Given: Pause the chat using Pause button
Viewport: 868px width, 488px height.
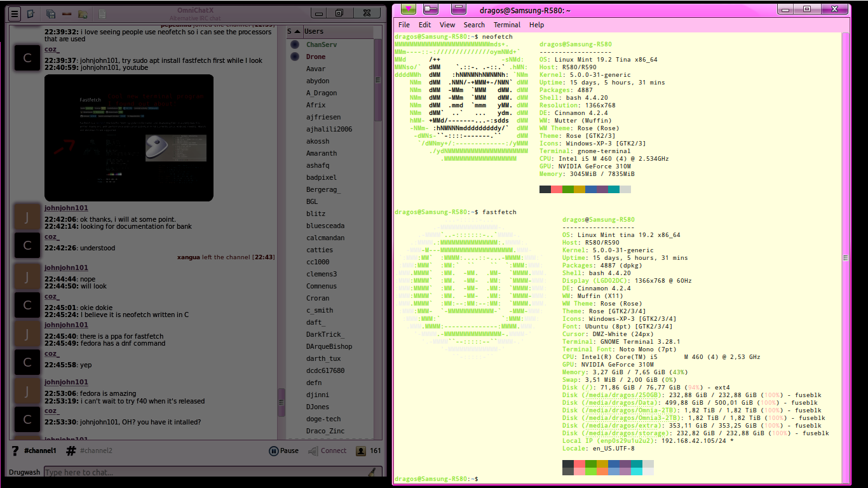Looking at the screenshot, I should [283, 451].
